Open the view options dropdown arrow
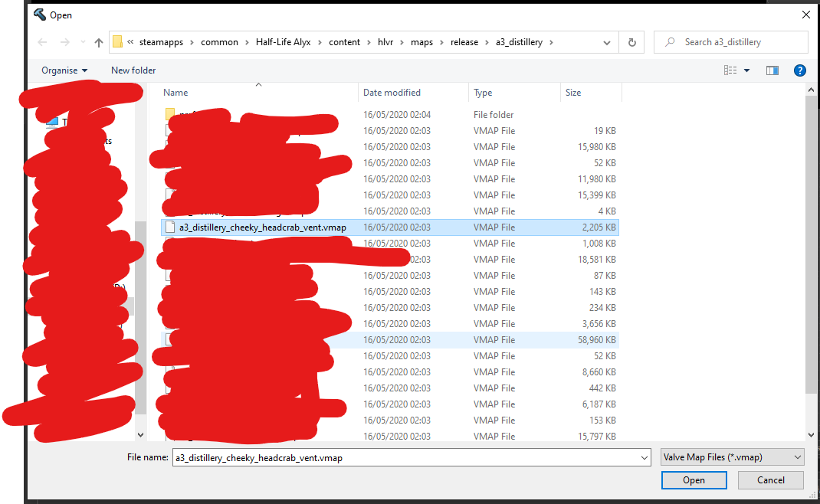This screenshot has height=504, width=820. coord(746,70)
